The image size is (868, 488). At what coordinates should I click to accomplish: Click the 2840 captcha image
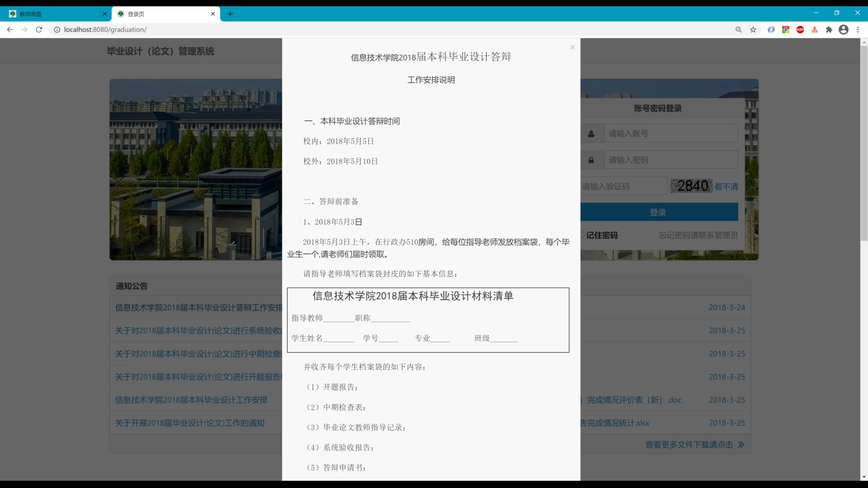[x=691, y=186]
